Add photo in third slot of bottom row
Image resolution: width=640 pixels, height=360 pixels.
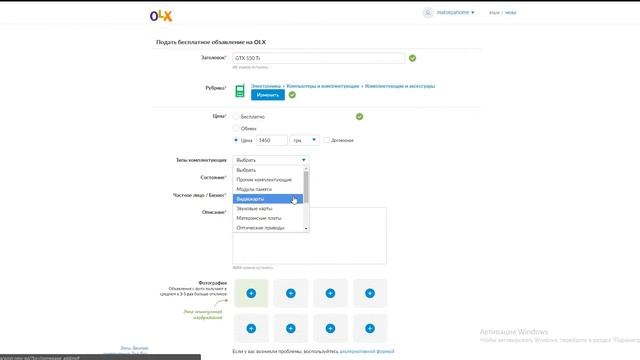pyautogui.click(x=330, y=328)
